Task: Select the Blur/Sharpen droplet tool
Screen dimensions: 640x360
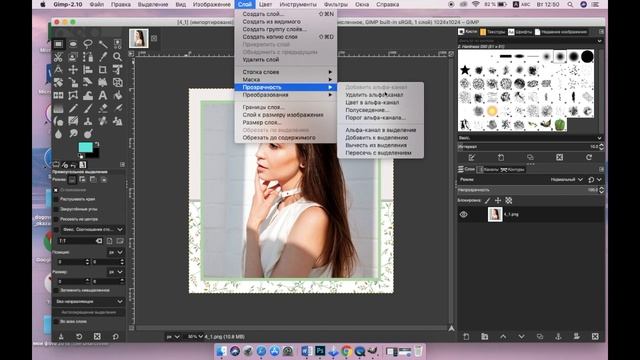Action: (58, 134)
